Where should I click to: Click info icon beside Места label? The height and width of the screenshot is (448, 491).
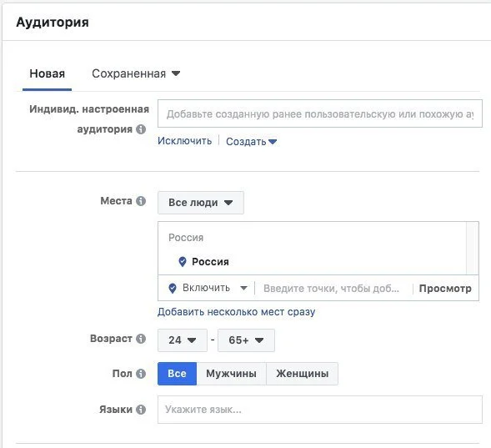[x=141, y=201]
